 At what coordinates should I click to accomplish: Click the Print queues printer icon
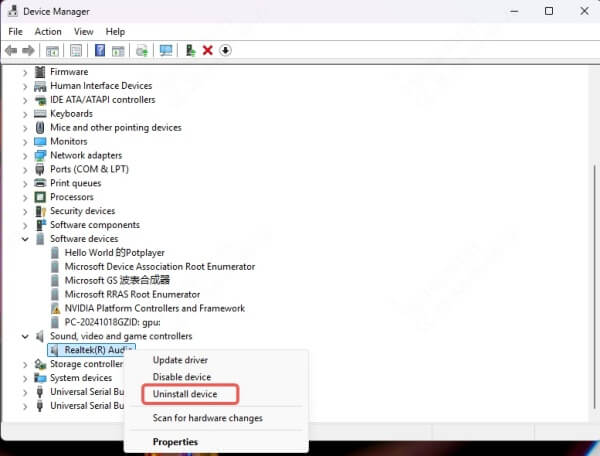40,183
